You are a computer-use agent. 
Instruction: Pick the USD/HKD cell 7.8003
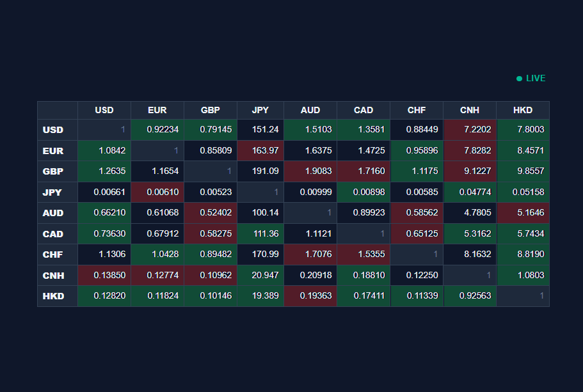(523, 130)
